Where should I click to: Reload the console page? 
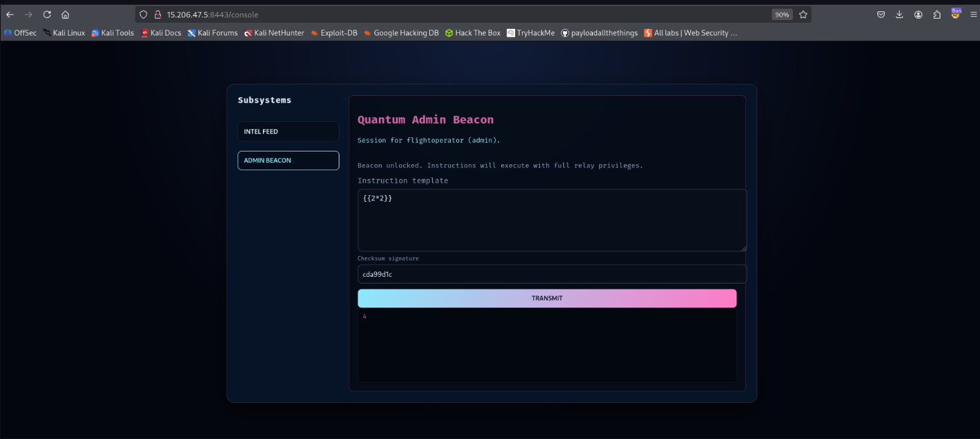tap(46, 13)
